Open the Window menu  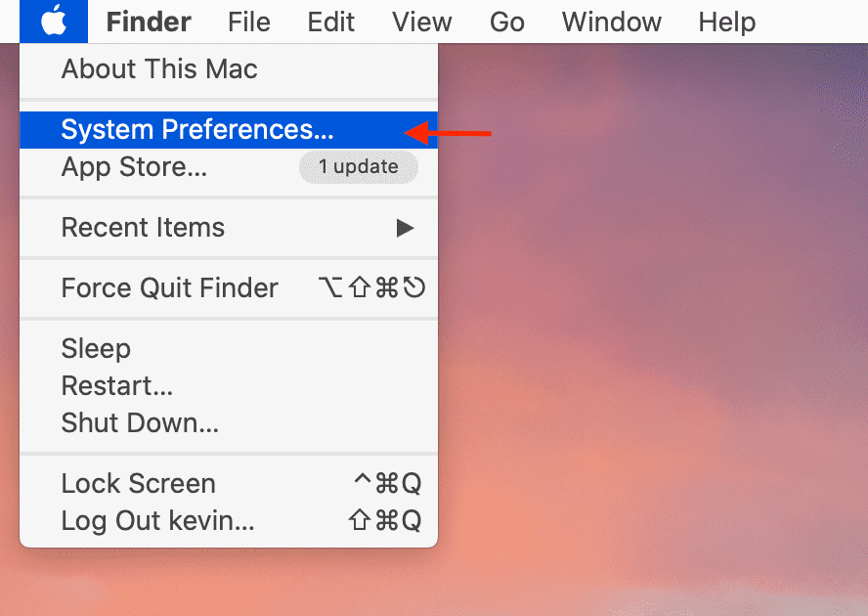tap(612, 22)
